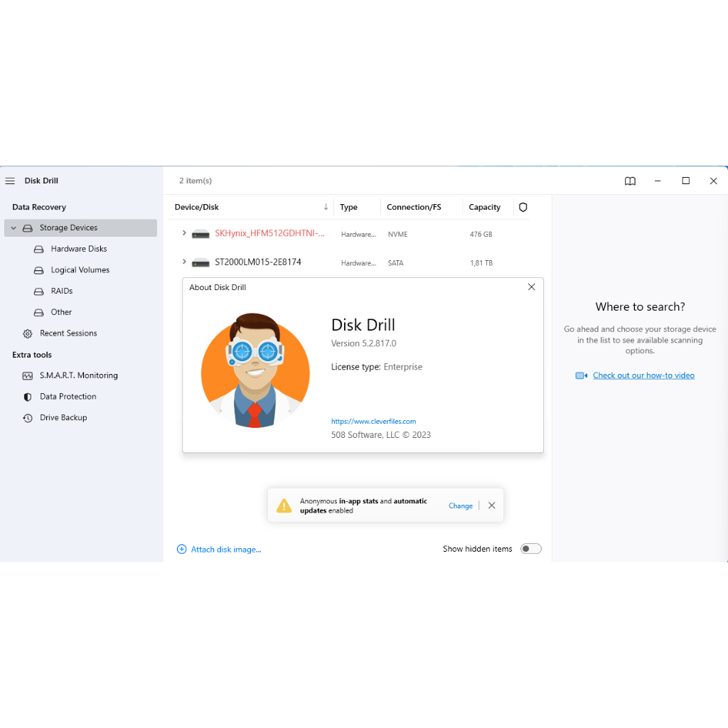The height and width of the screenshot is (728, 728).
Task: Click the SATA connection cell
Action: click(x=395, y=263)
